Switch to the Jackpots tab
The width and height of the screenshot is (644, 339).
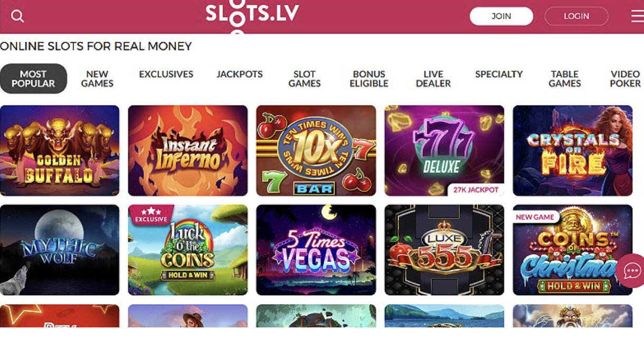click(239, 74)
